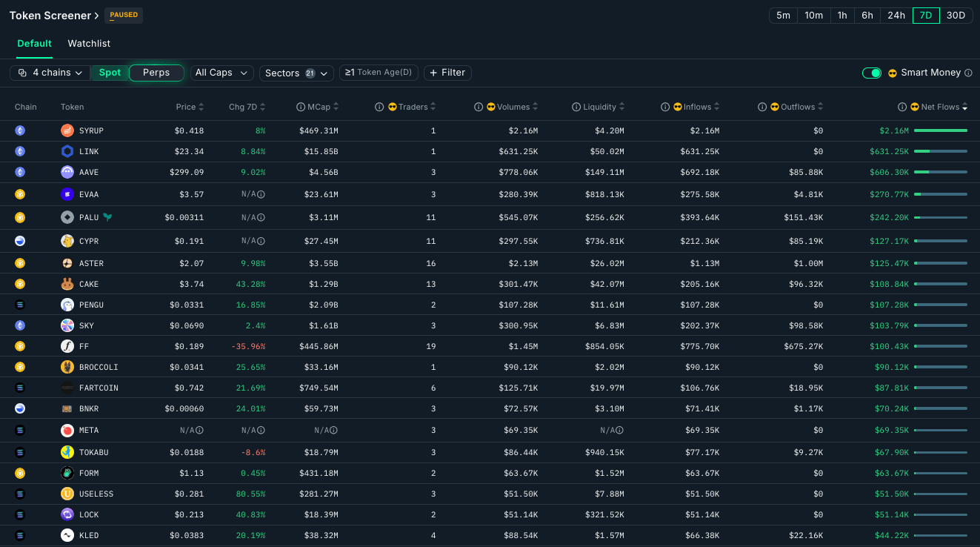This screenshot has width=980, height=547.
Task: Sort tokens by MCap column
Action: tap(322, 107)
